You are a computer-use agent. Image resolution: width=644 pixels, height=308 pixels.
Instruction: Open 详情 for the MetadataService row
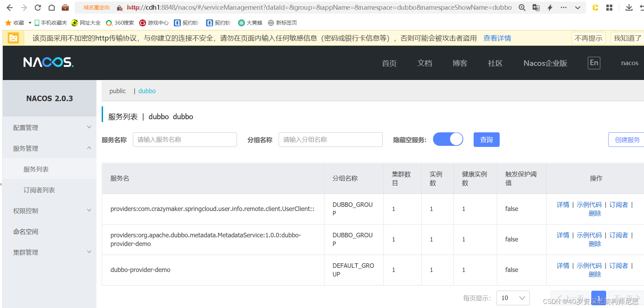point(563,235)
